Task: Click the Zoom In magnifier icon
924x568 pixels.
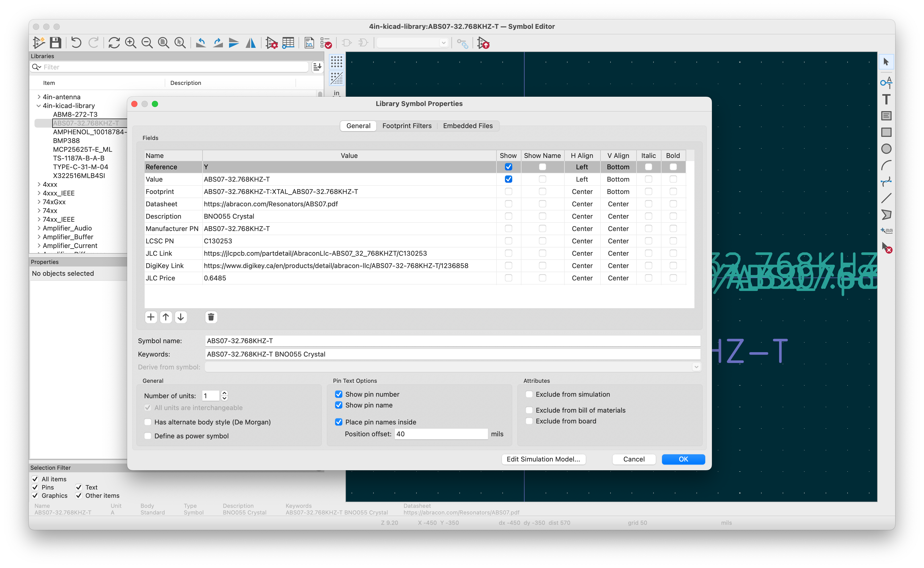Action: 130,43
